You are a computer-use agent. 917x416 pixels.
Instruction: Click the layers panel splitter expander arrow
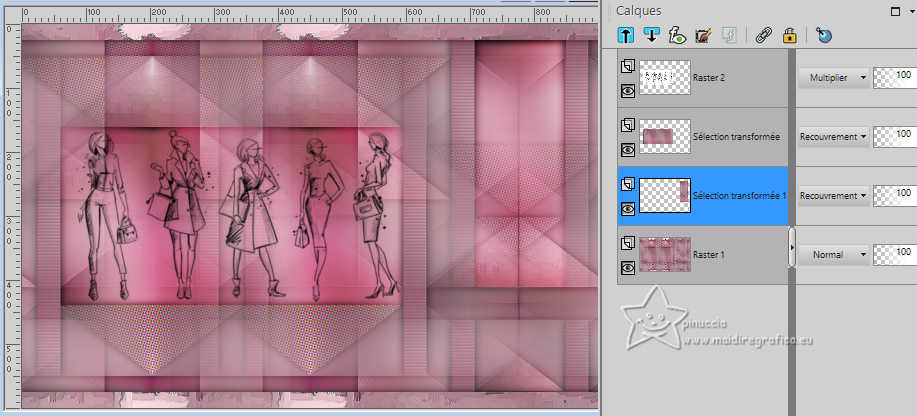(x=792, y=247)
